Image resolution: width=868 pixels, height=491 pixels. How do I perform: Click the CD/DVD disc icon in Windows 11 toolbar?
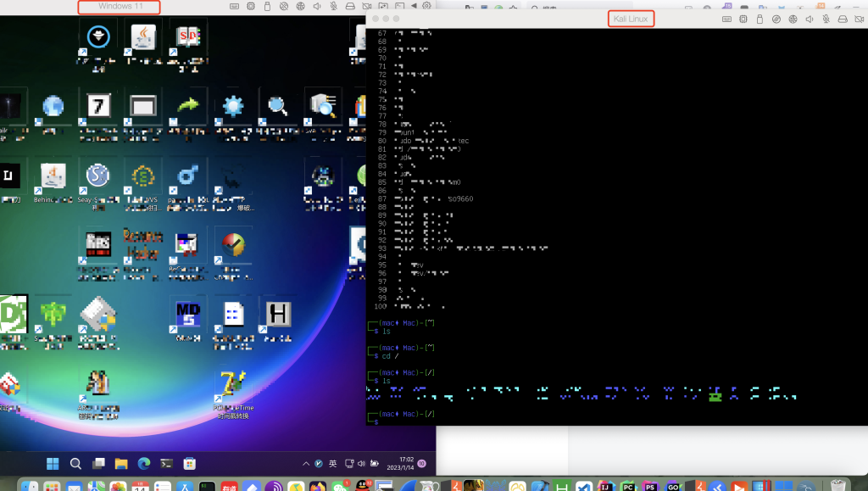pos(284,6)
